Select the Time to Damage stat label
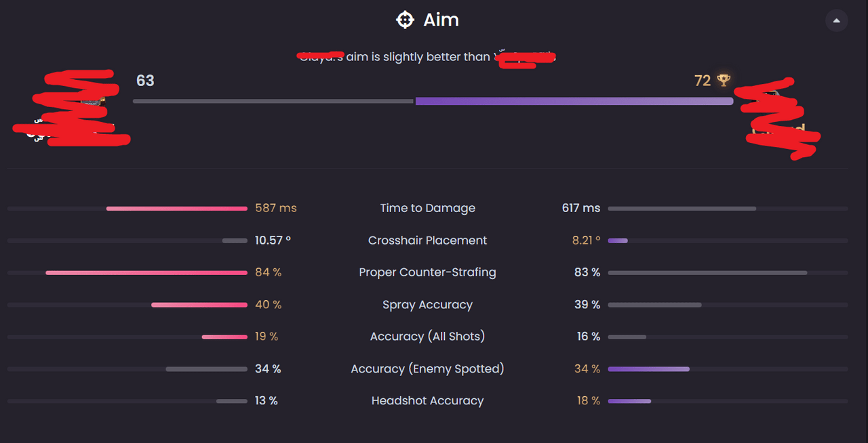The height and width of the screenshot is (443, 868). coord(427,208)
